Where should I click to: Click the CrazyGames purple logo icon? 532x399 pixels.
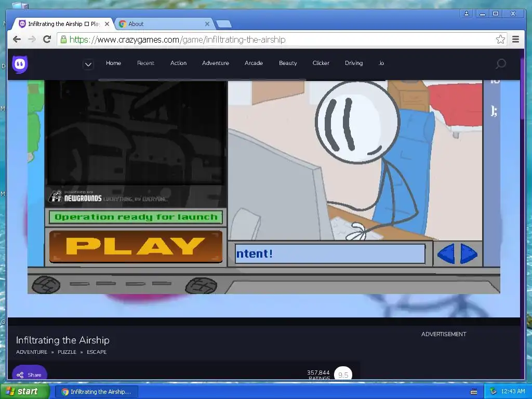pyautogui.click(x=20, y=64)
